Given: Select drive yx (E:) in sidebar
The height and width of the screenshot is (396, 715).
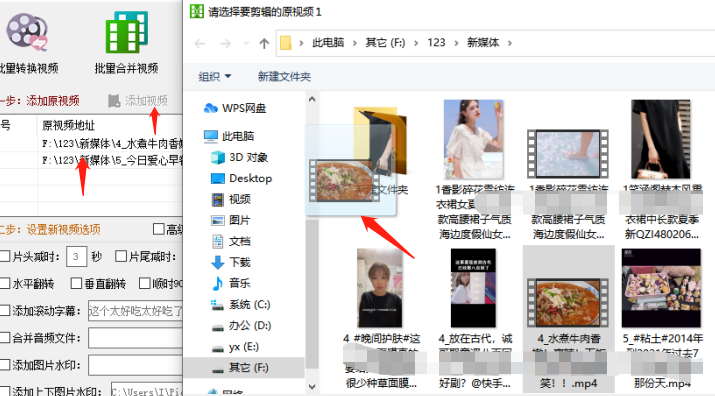Looking at the screenshot, I should pyautogui.click(x=235, y=347).
